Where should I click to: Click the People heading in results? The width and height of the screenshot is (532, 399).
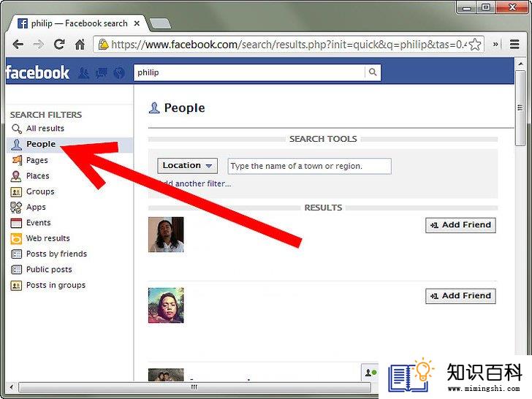click(184, 108)
